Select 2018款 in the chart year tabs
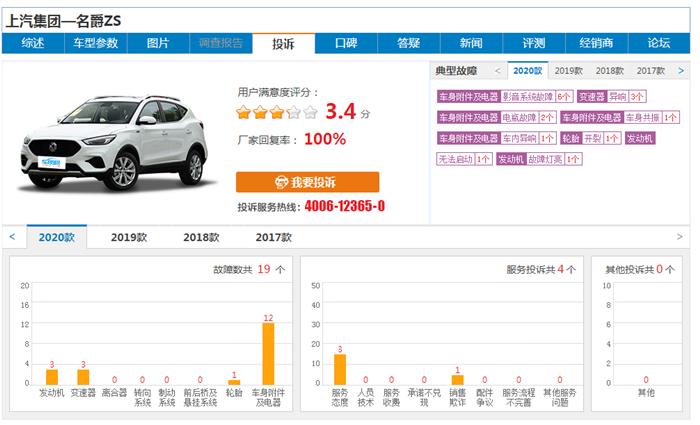The height and width of the screenshot is (425, 700). [x=201, y=237]
